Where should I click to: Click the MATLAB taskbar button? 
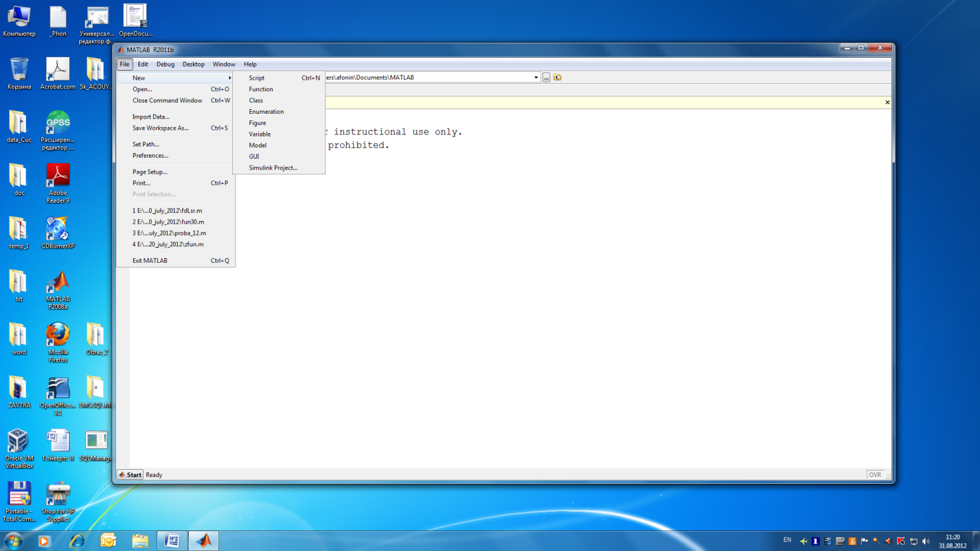tap(204, 540)
